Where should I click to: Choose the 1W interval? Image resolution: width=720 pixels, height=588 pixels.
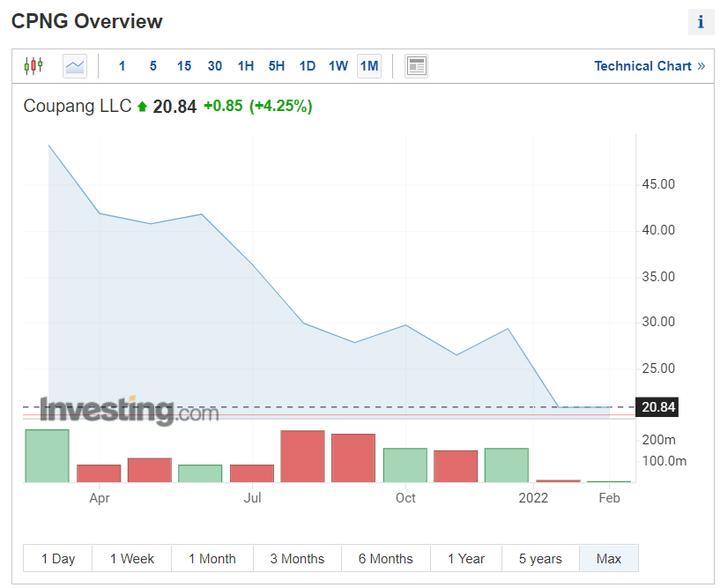338,66
